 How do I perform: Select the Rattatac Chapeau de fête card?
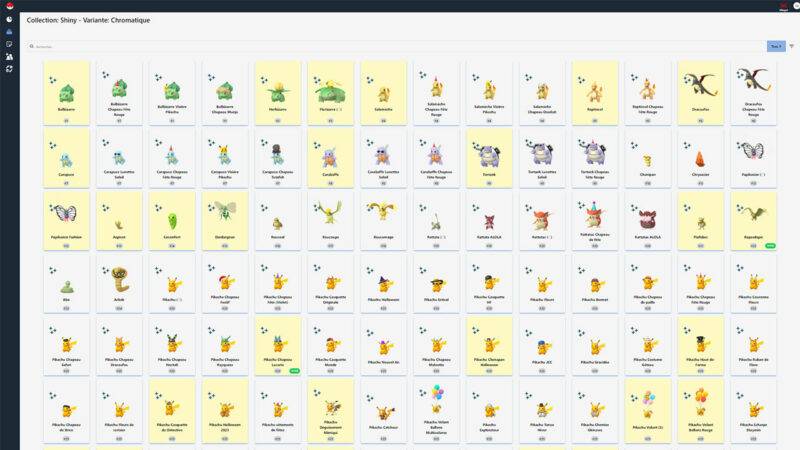595,220
